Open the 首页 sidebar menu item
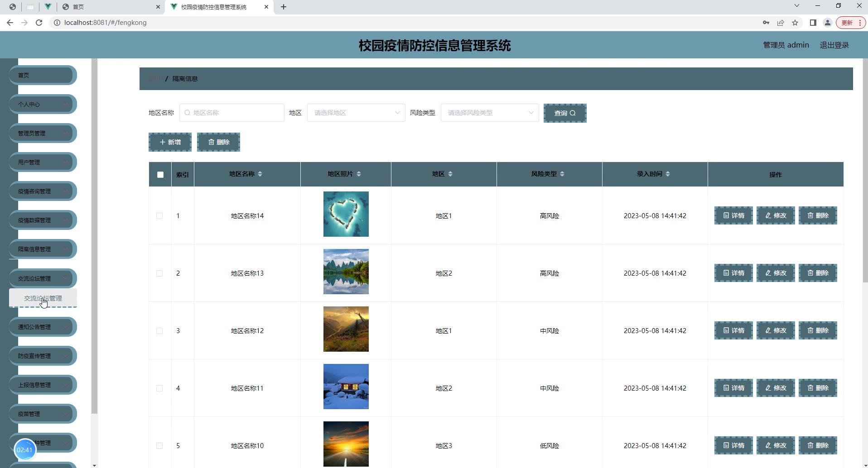 43,75
